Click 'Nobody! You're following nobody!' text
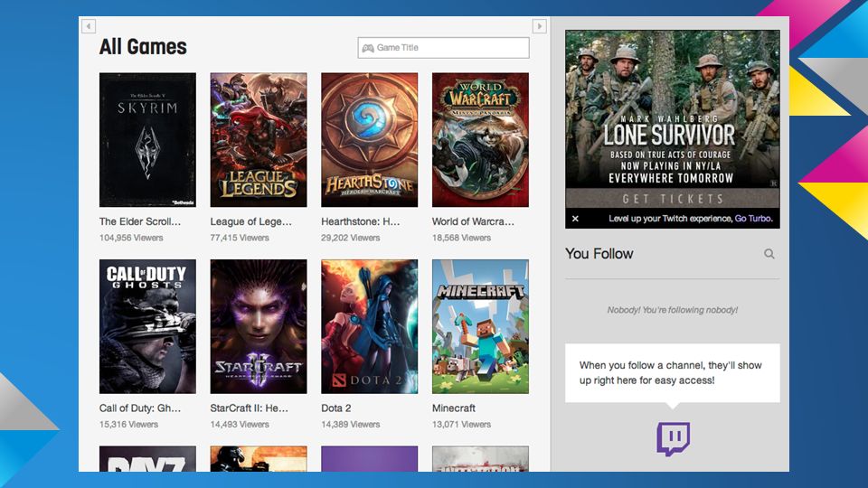The height and width of the screenshot is (488, 868). pos(672,310)
